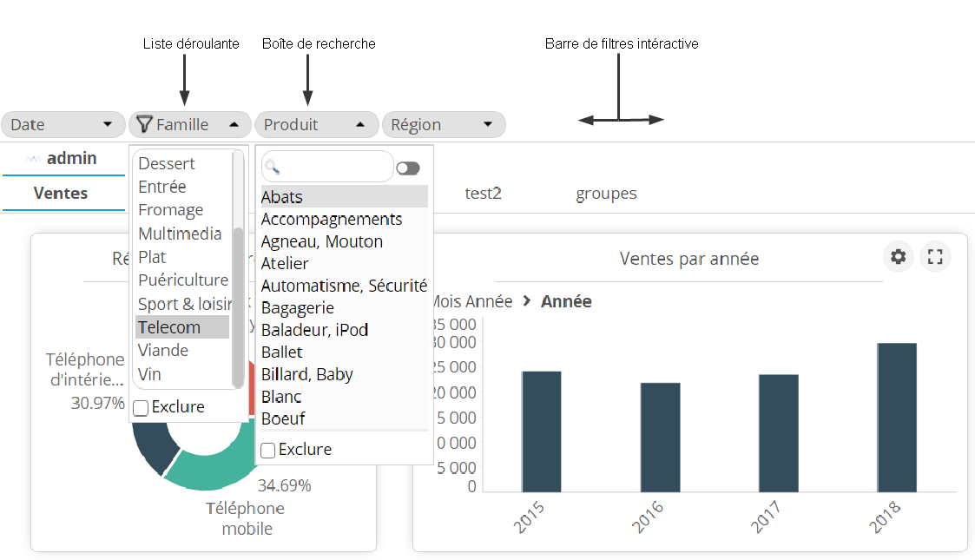The height and width of the screenshot is (560, 975).
Task: Click the 2018 bar in the chart
Action: click(x=896, y=417)
